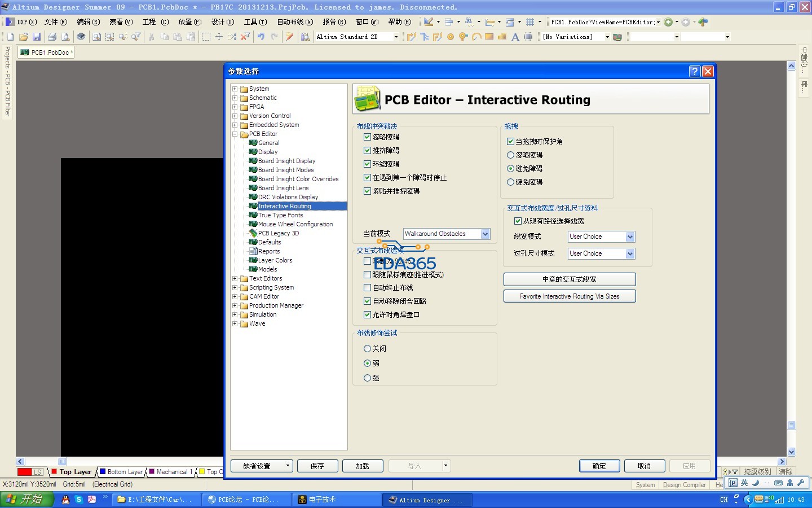812x508 pixels.
Task: Switch to the Bottom Layer tab
Action: [x=124, y=472]
